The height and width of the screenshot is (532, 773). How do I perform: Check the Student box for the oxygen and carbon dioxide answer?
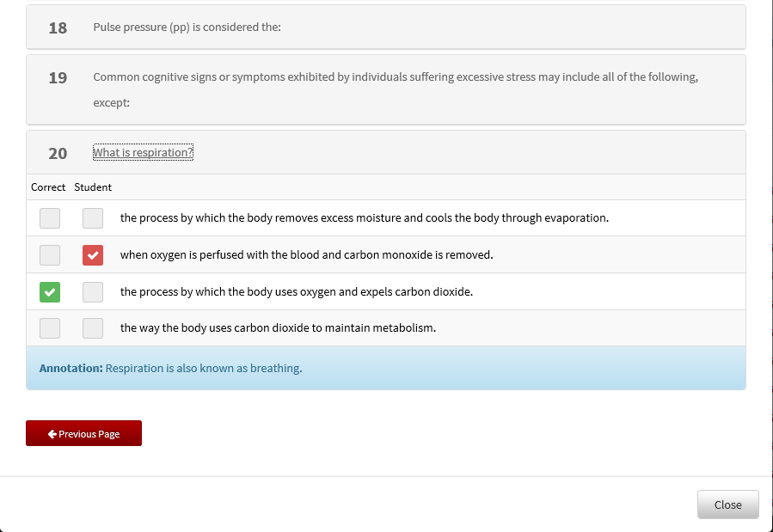tap(92, 291)
